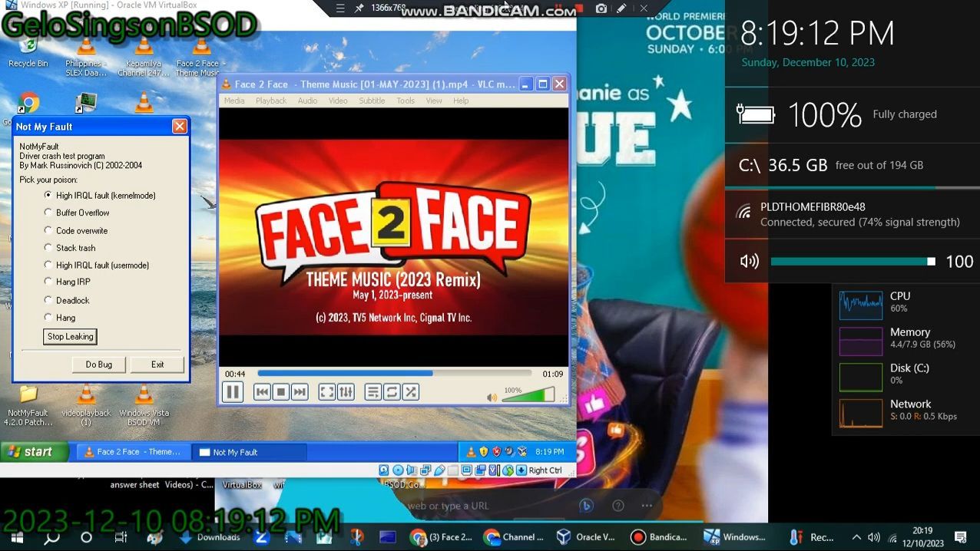Show the VLC playlist
This screenshot has width=980, height=551.
click(x=372, y=392)
